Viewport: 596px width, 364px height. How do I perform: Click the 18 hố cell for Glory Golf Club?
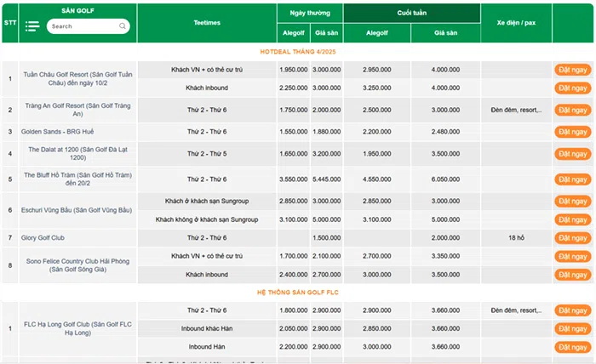pyautogui.click(x=516, y=238)
